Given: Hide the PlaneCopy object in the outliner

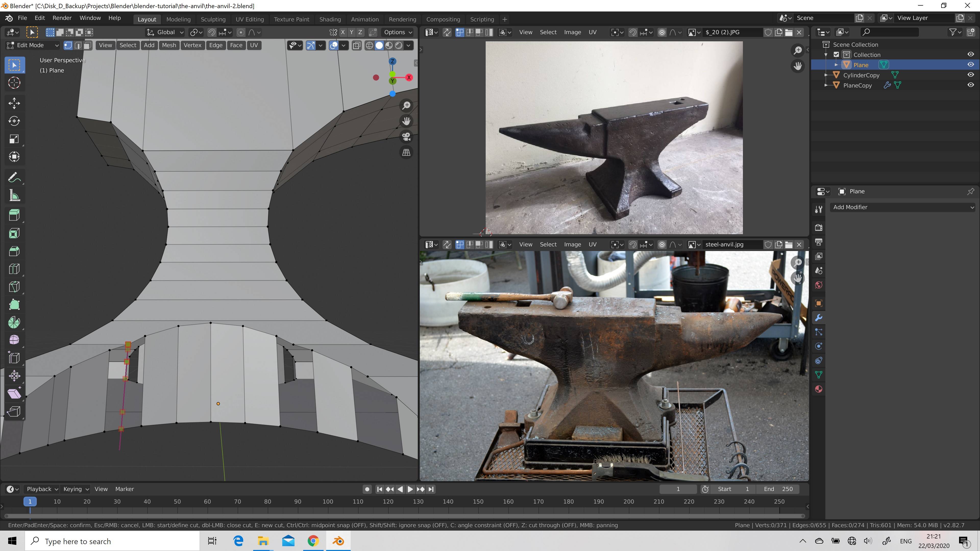Looking at the screenshot, I should 971,85.
